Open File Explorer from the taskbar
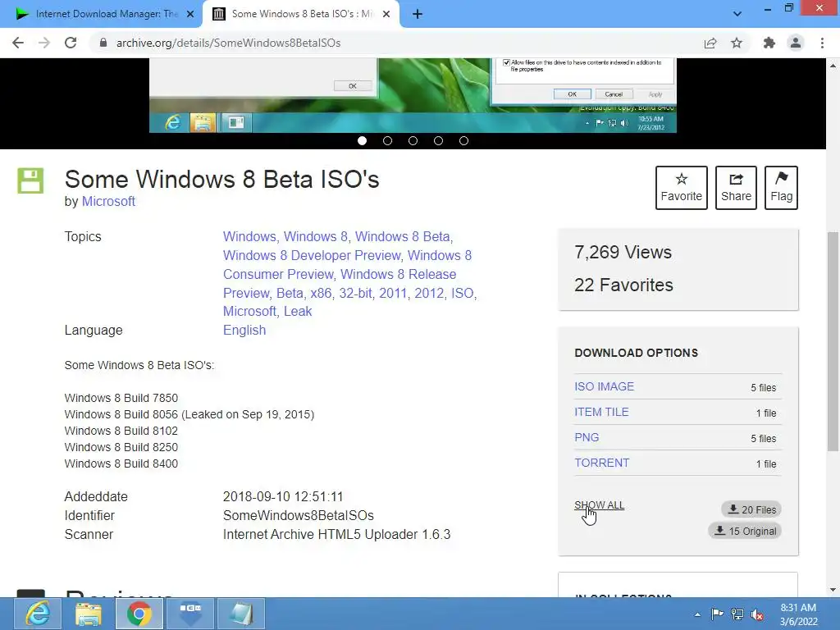Image resolution: width=840 pixels, height=630 pixels. pyautogui.click(x=89, y=614)
